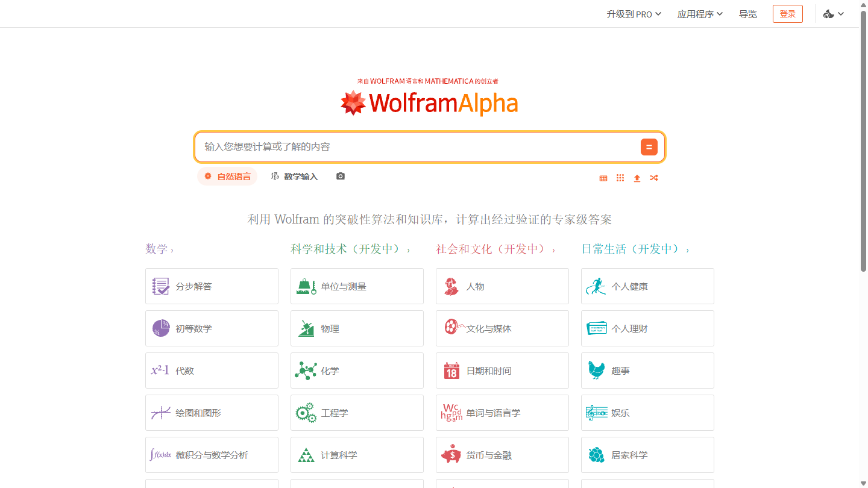Open the examples grid icon

(x=620, y=178)
